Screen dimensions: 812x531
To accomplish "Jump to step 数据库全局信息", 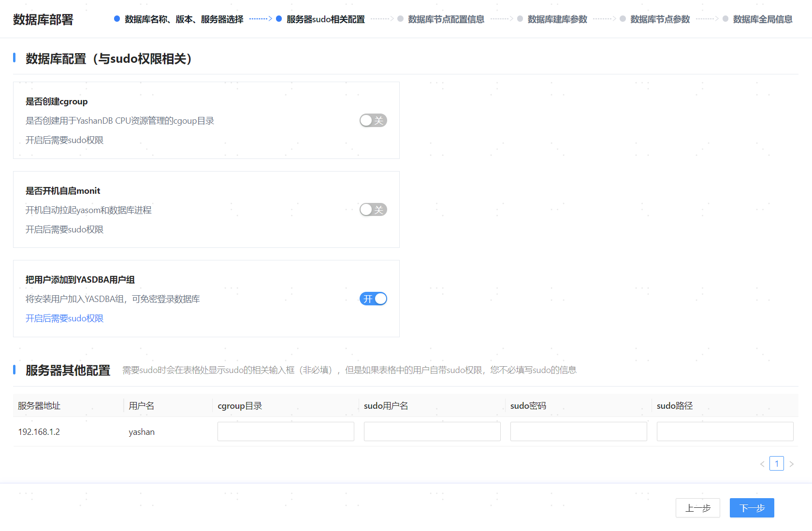I will click(762, 19).
